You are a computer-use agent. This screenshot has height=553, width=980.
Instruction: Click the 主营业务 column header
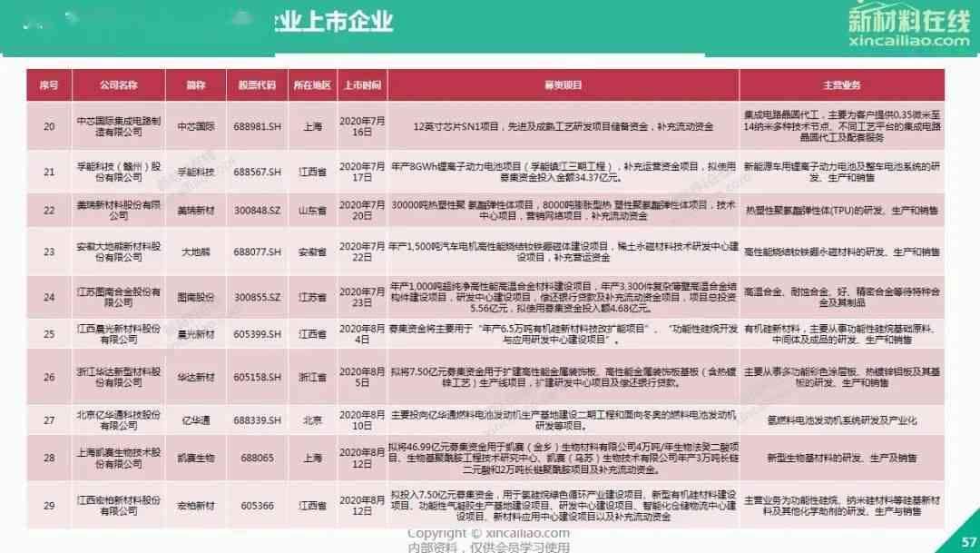pos(842,85)
